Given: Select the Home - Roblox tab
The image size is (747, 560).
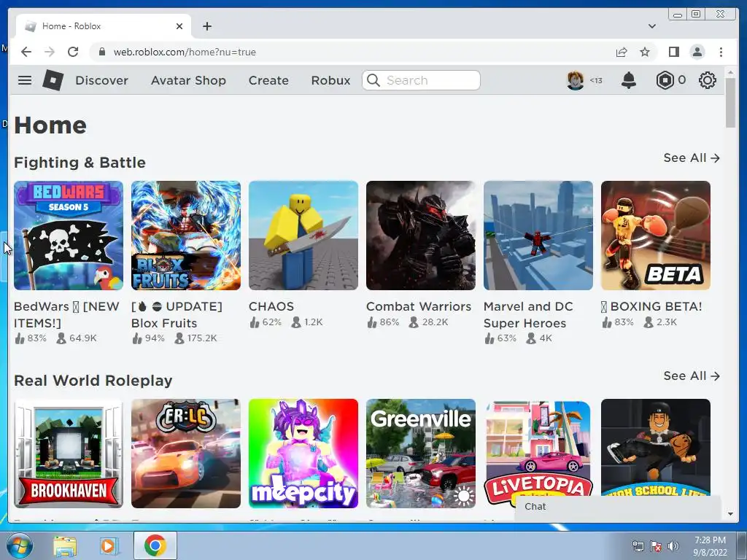Looking at the screenshot, I should pos(104,26).
